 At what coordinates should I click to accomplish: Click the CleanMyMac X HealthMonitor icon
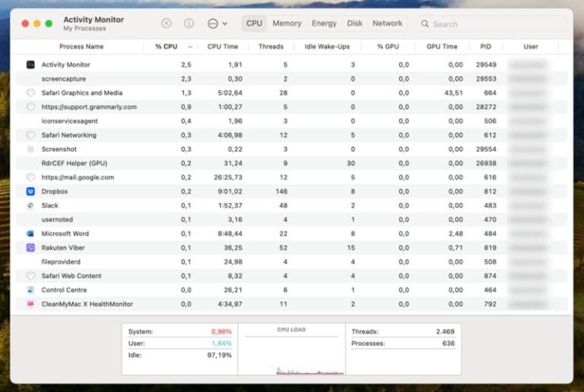tap(30, 304)
